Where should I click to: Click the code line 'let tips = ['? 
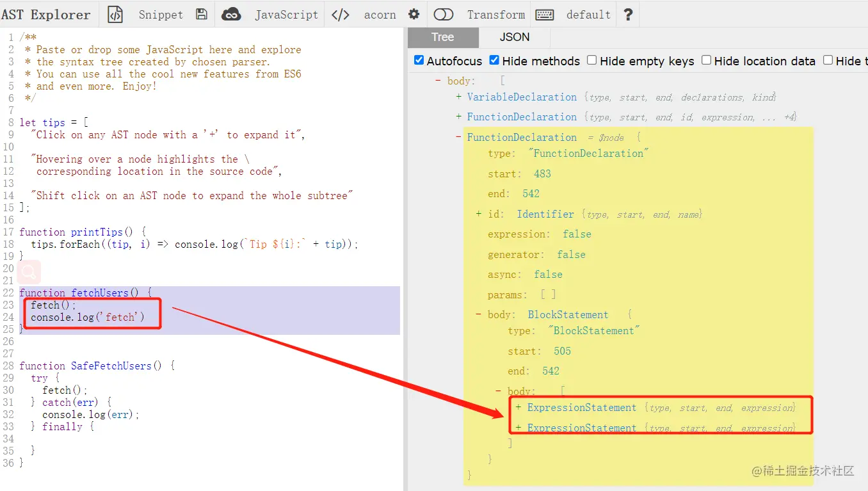point(54,122)
